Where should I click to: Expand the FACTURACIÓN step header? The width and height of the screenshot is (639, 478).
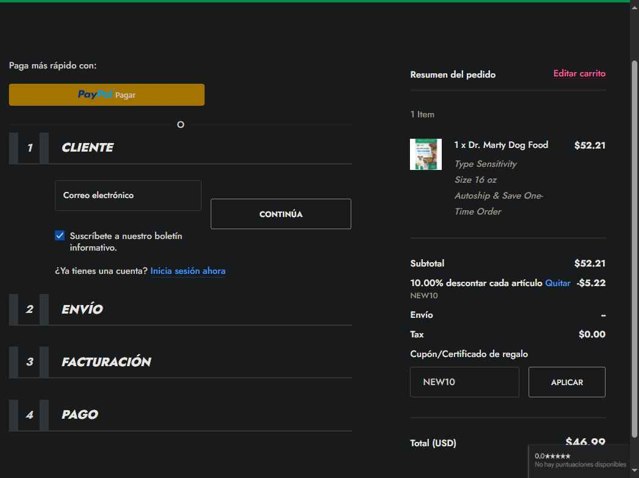[x=180, y=362]
